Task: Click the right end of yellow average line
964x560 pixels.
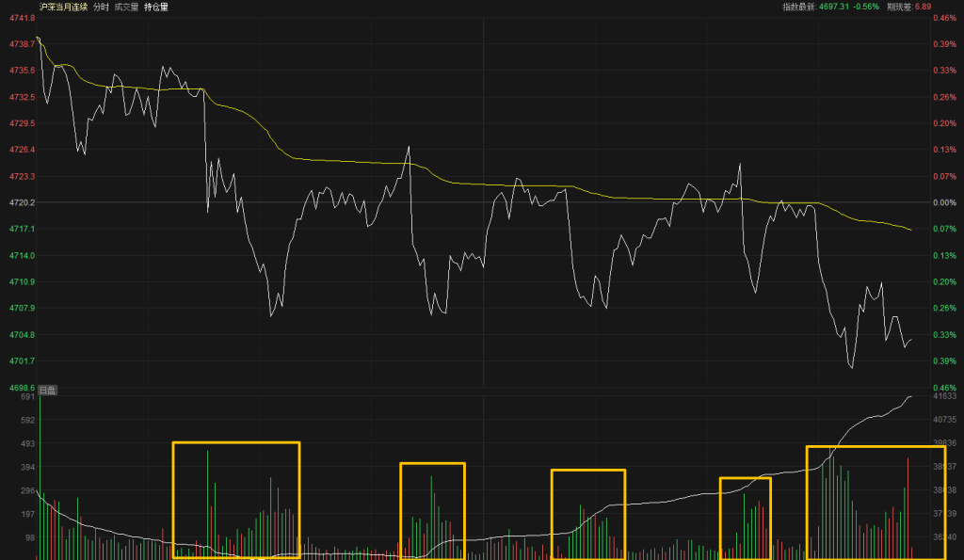Action: pyautogui.click(x=910, y=230)
